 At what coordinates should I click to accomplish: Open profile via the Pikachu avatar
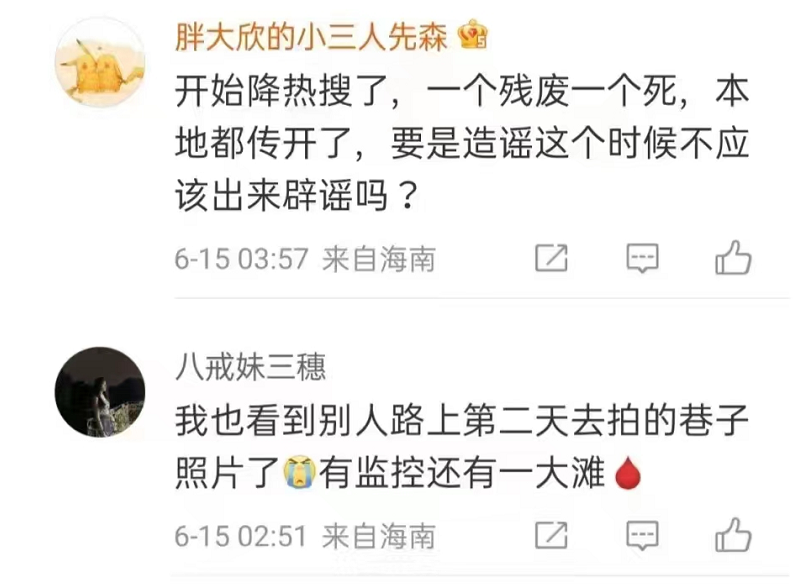(100, 63)
